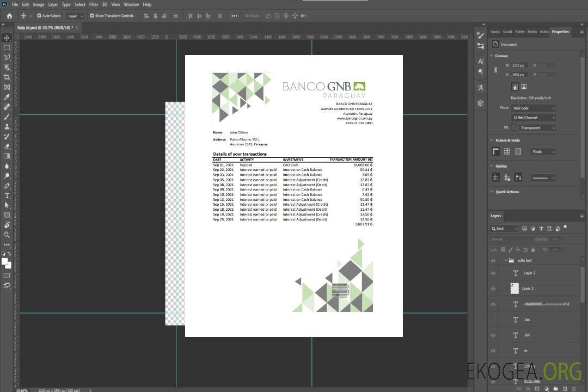Image resolution: width=588 pixels, height=392 pixels.
Task: Select the Gradient tool
Action: coord(7,156)
